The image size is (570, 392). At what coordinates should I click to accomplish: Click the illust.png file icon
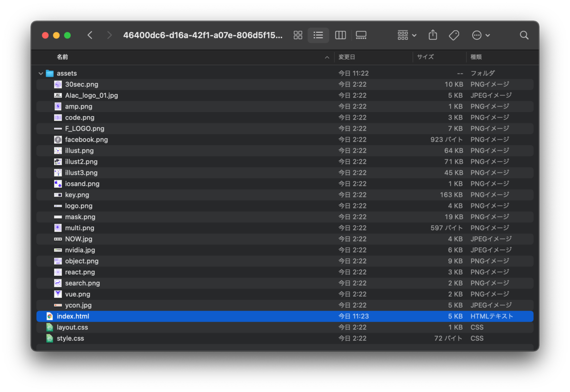coord(58,150)
